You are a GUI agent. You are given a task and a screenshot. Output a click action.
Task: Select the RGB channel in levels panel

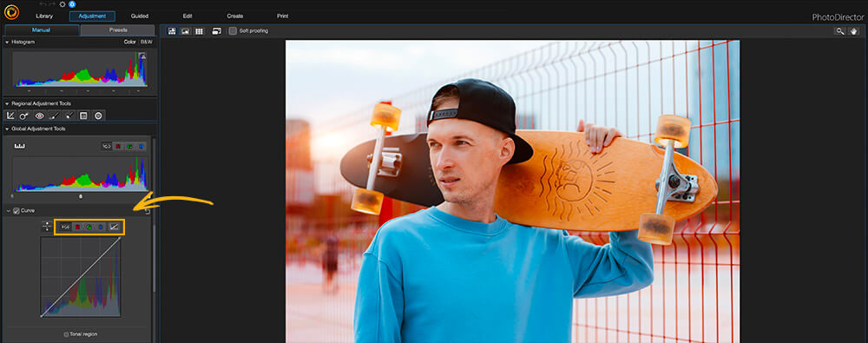coord(106,147)
